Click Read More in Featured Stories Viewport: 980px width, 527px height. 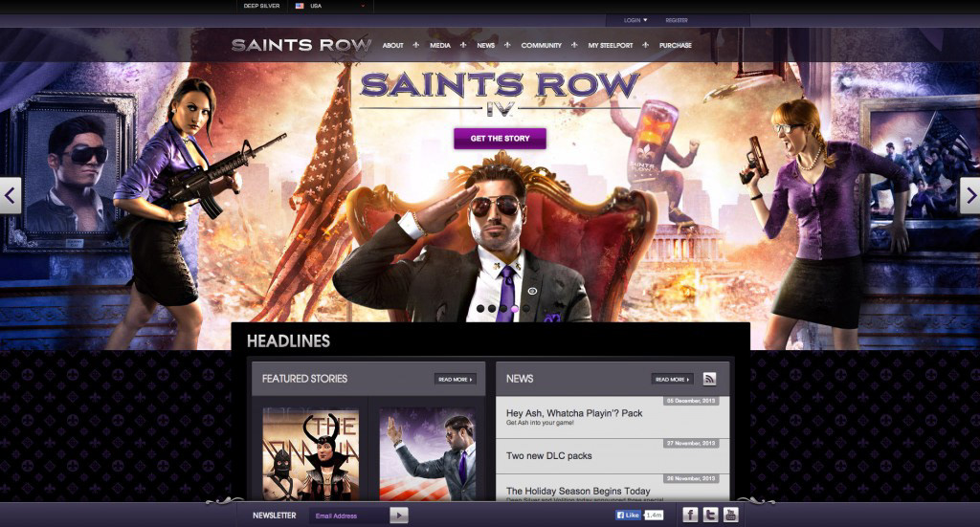(x=455, y=379)
